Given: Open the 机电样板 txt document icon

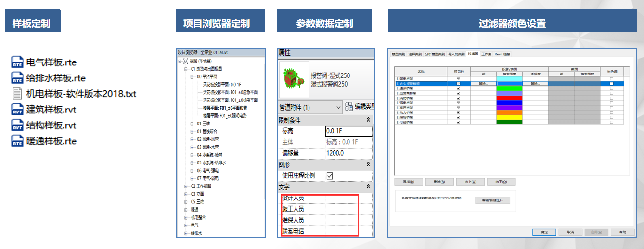Looking at the screenshot, I should coord(17,94).
